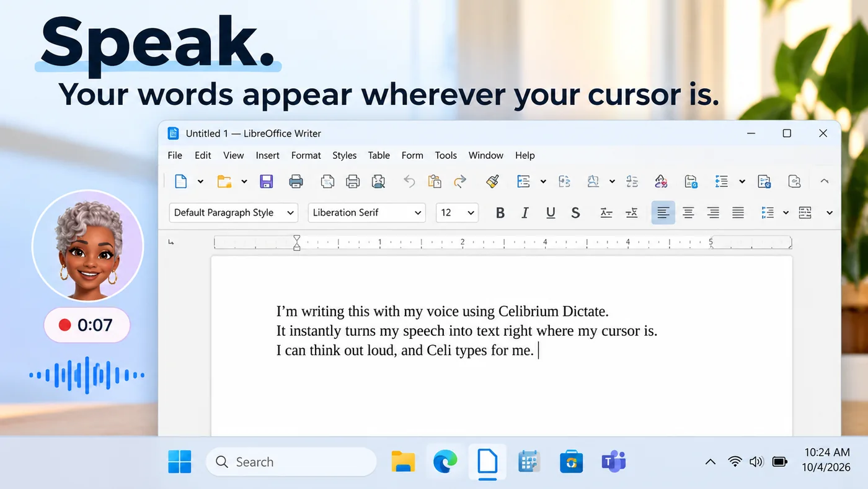868x489 pixels.
Task: Show hidden tray icons chevron
Action: 711,462
